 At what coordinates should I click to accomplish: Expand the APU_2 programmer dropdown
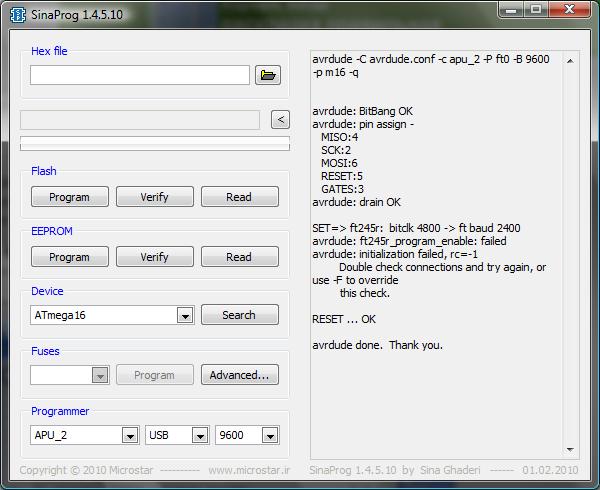pos(129,436)
